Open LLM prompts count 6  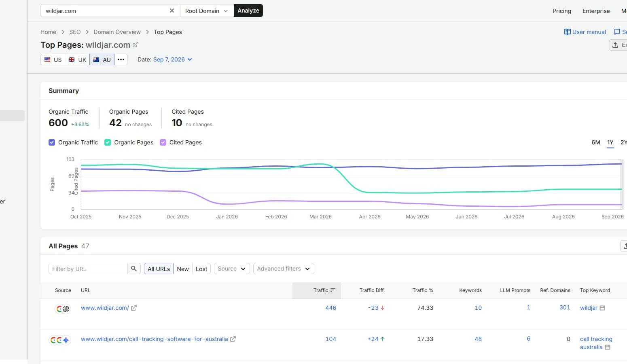(x=528, y=339)
